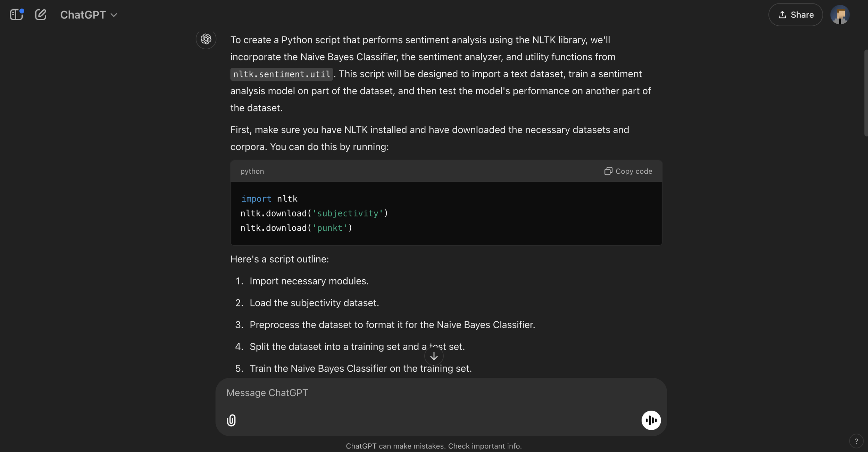Click the copy icon in code block
This screenshot has width=868, height=452.
tap(608, 171)
